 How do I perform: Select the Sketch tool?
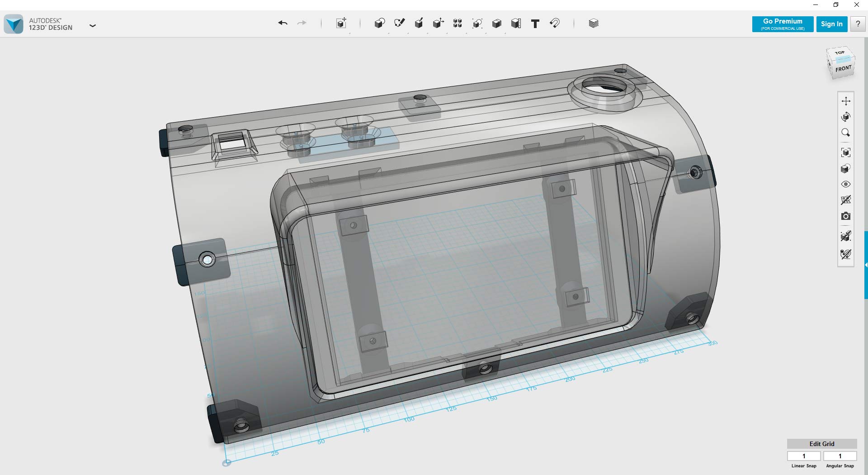point(400,24)
